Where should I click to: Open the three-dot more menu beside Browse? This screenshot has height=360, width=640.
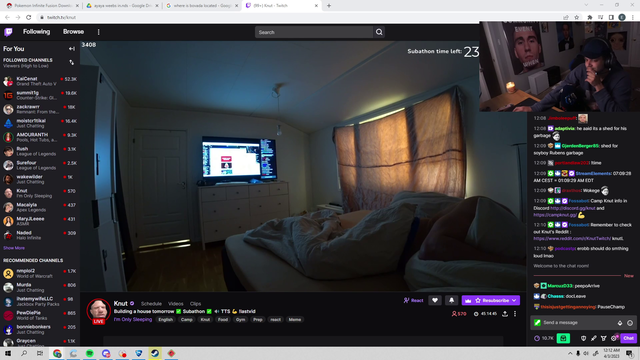pos(98,32)
